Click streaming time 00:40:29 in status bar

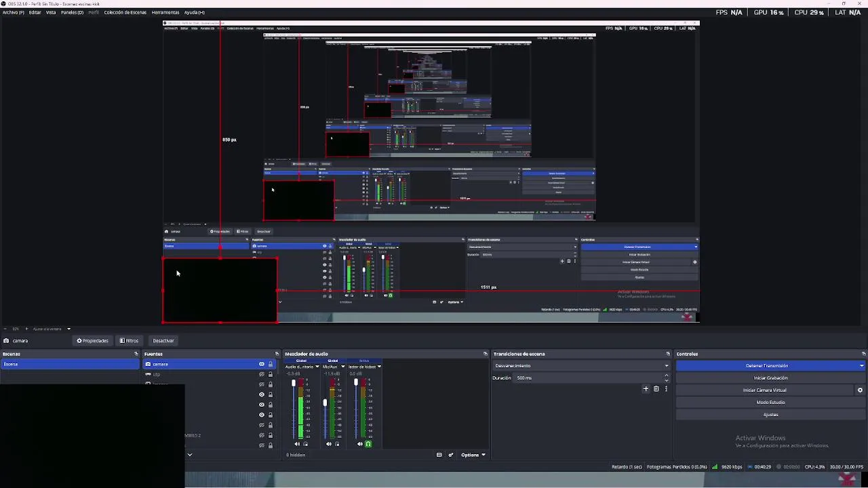[x=763, y=467]
